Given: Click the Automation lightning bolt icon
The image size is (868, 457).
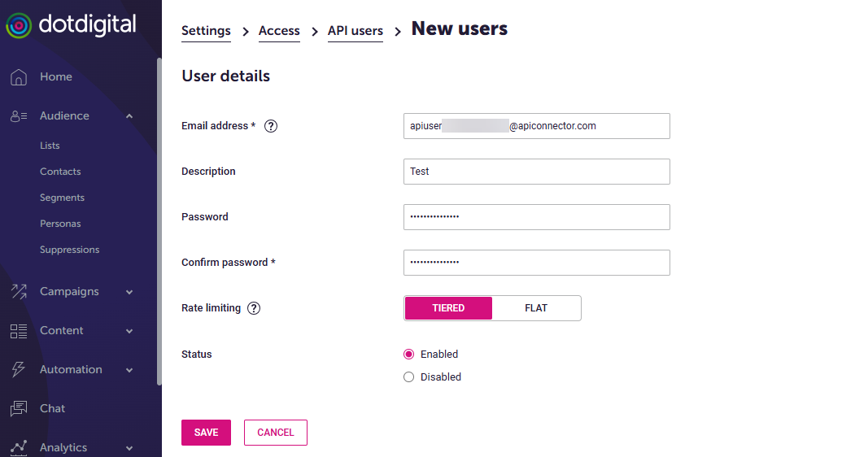Looking at the screenshot, I should [x=19, y=370].
